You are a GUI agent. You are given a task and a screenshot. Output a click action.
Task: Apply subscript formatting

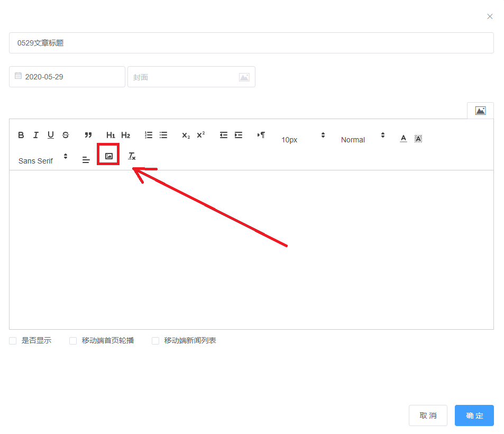pos(186,135)
